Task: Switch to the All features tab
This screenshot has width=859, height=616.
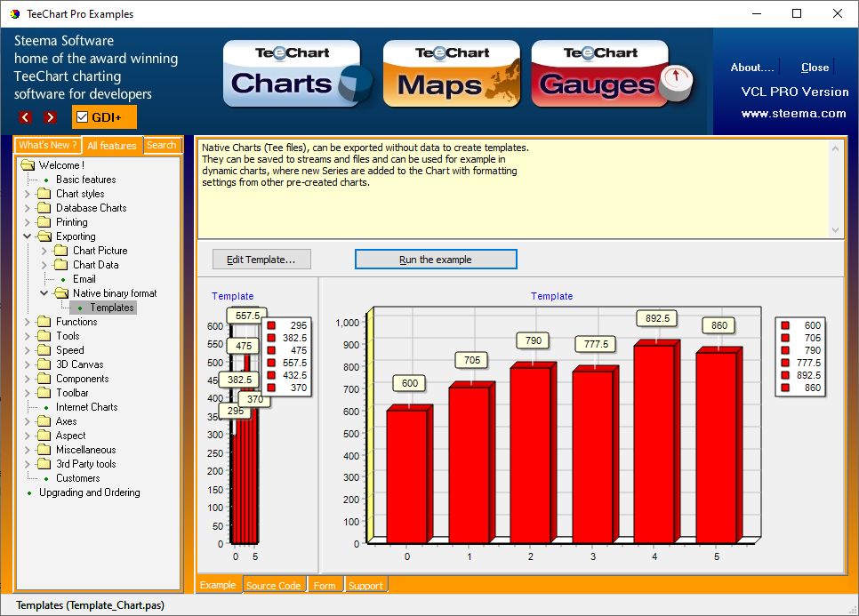Action: point(112,146)
